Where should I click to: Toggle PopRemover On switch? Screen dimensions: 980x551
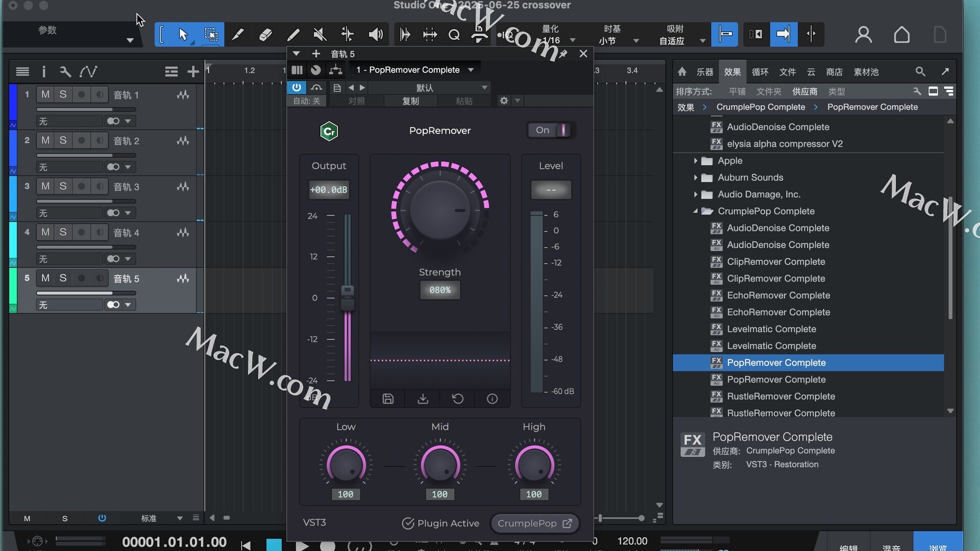point(551,130)
